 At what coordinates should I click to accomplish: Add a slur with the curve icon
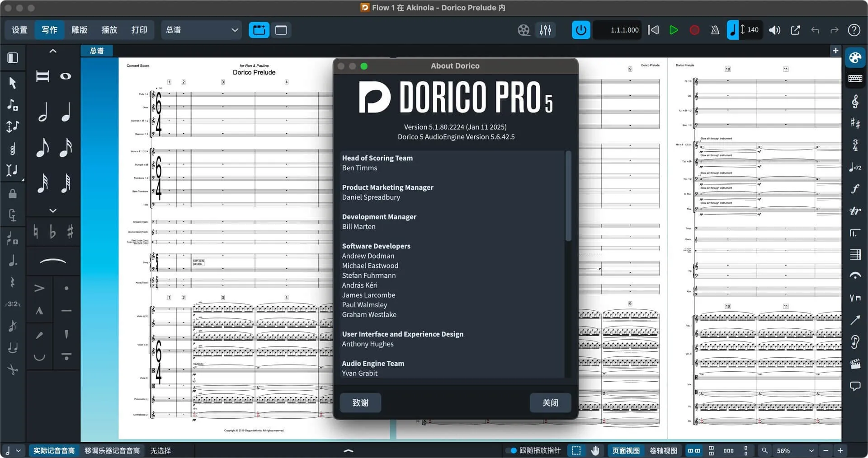tap(53, 261)
